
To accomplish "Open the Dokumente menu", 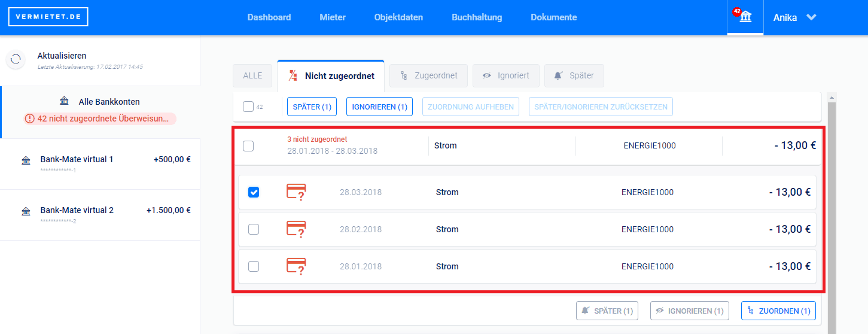I will pyautogui.click(x=554, y=17).
